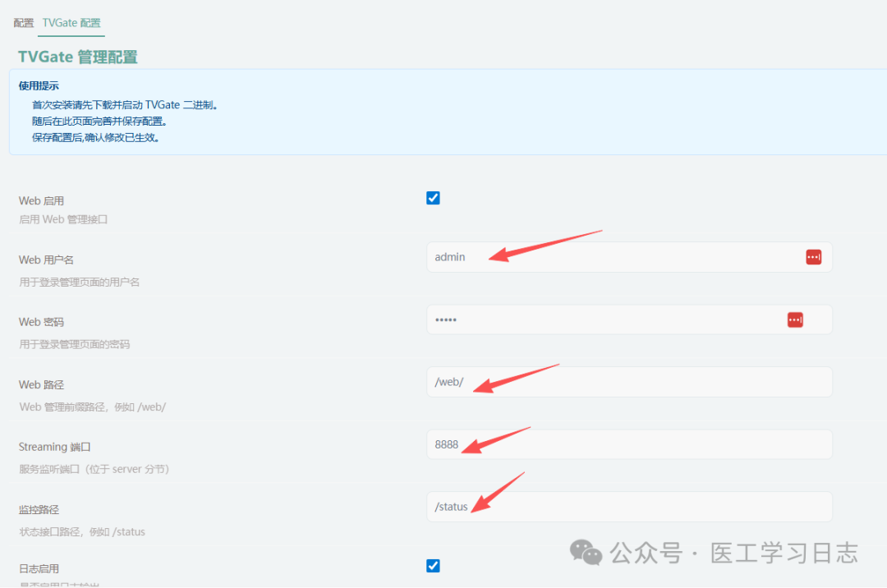Click the Web 启用 label text
The height and width of the screenshot is (588, 887).
click(x=41, y=200)
